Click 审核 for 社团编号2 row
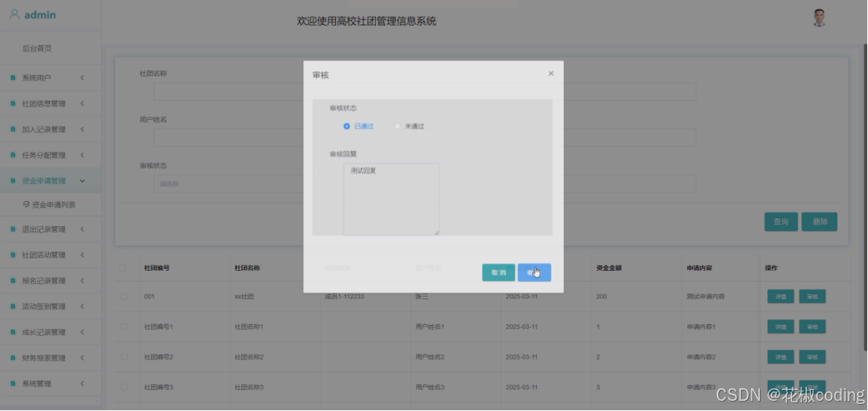This screenshot has height=411, width=868. coord(812,357)
